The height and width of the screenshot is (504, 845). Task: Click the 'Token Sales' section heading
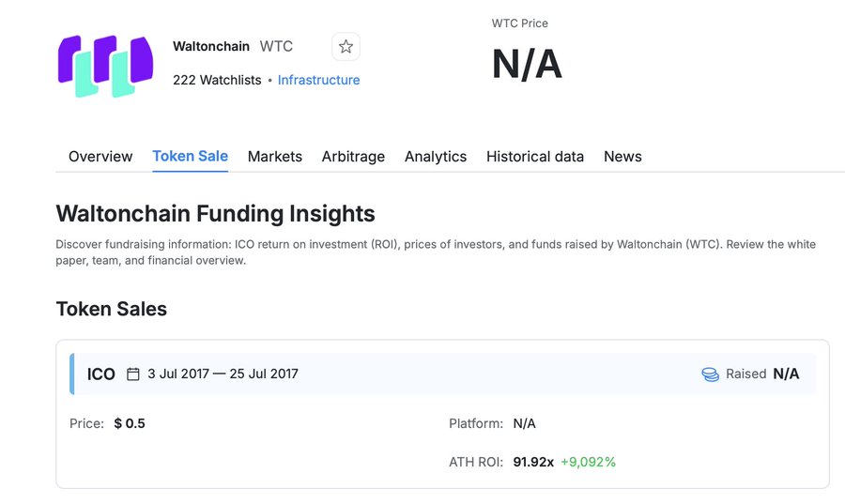[x=112, y=309]
